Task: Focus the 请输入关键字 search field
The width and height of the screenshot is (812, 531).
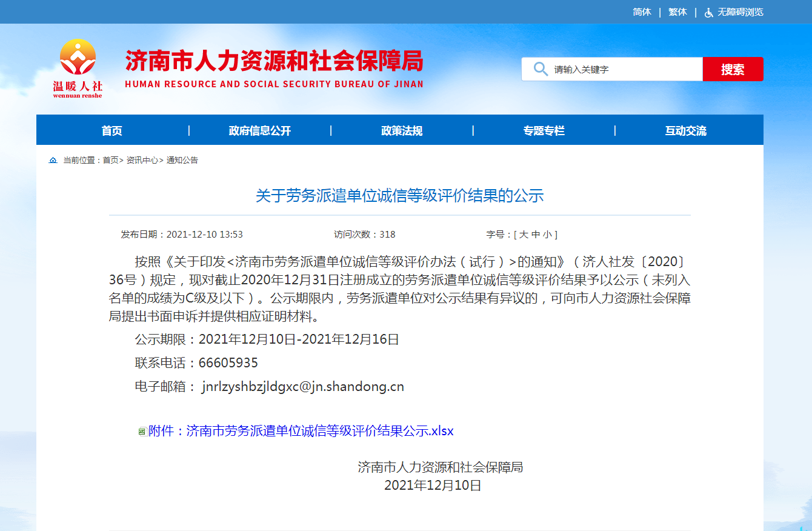Action: (612, 69)
